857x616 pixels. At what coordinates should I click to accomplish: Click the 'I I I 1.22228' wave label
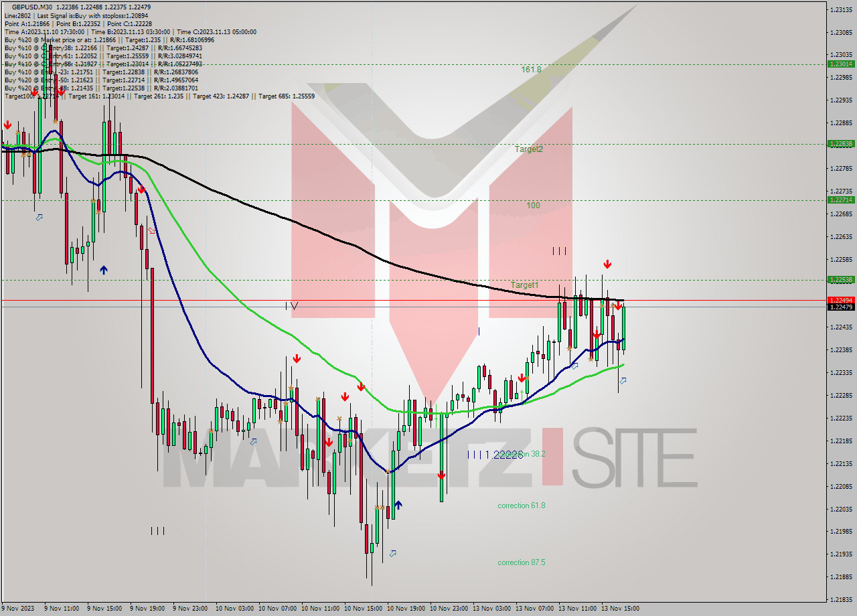pyautogui.click(x=495, y=454)
